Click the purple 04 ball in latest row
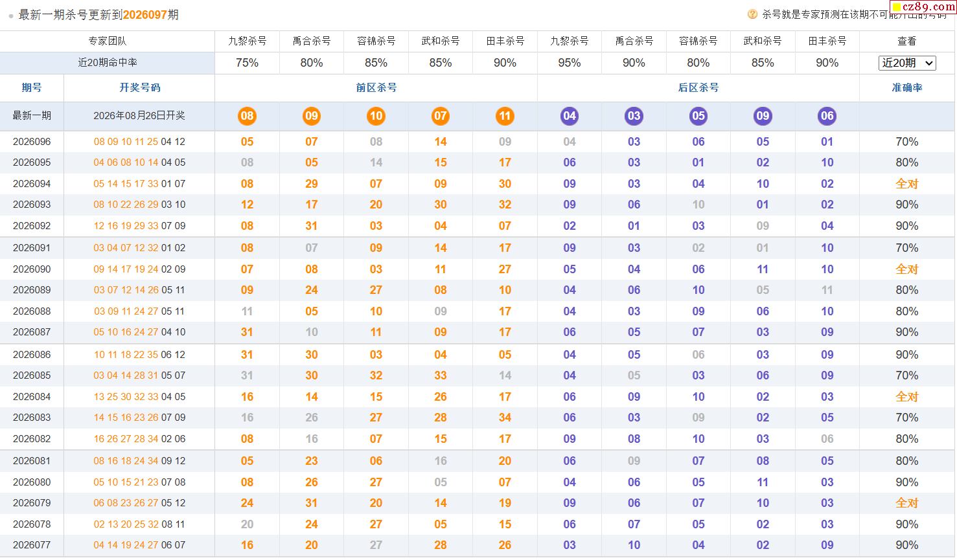Screen dimensions: 957x560 (x=570, y=116)
